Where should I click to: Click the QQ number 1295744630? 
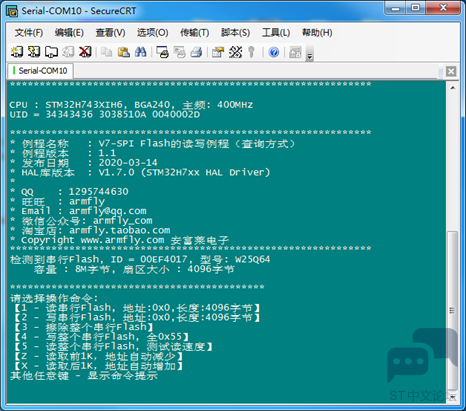(x=98, y=192)
